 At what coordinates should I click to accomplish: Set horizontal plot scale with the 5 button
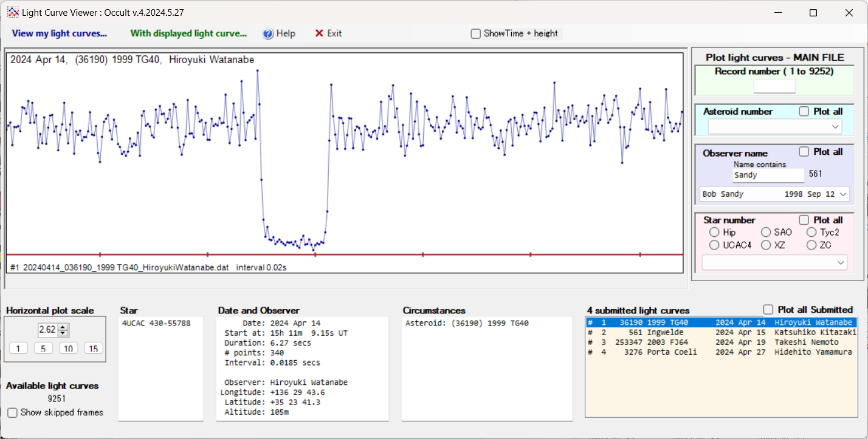click(43, 348)
